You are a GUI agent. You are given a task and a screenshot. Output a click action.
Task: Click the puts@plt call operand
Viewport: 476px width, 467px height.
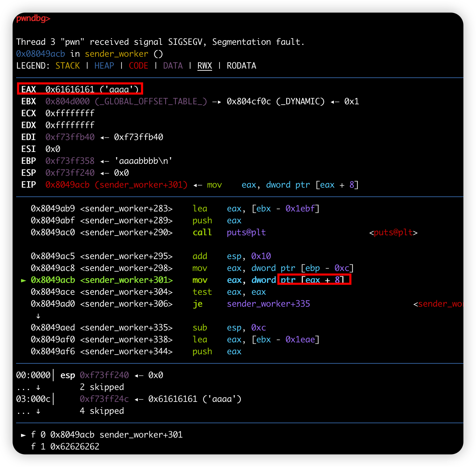tap(246, 232)
